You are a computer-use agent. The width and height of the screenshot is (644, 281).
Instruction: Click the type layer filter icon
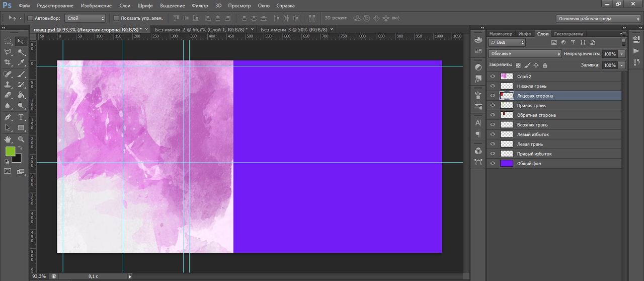(x=573, y=43)
